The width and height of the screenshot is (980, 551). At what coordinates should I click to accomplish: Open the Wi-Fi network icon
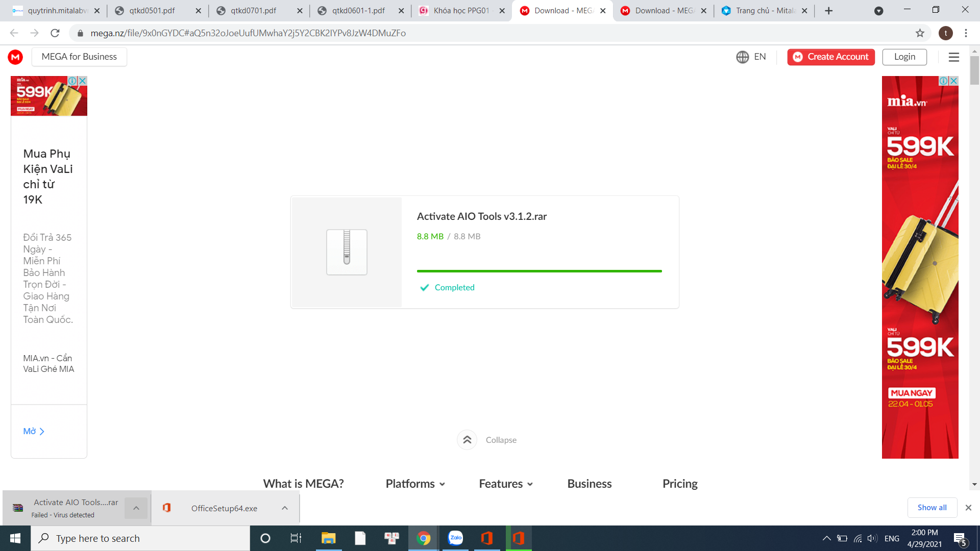pyautogui.click(x=857, y=538)
